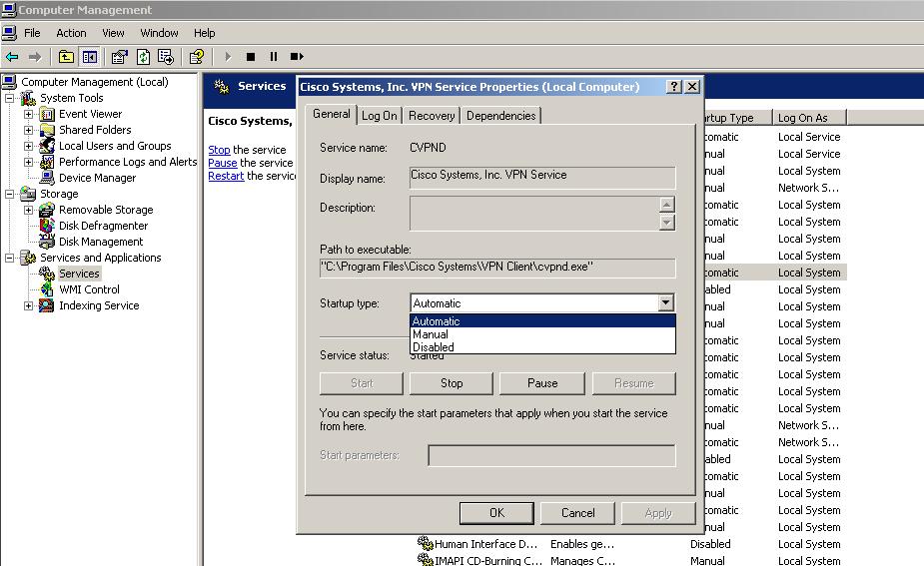Screen dimensions: 924x566
Task: Click the Description scroll down arrow
Action: click(667, 223)
